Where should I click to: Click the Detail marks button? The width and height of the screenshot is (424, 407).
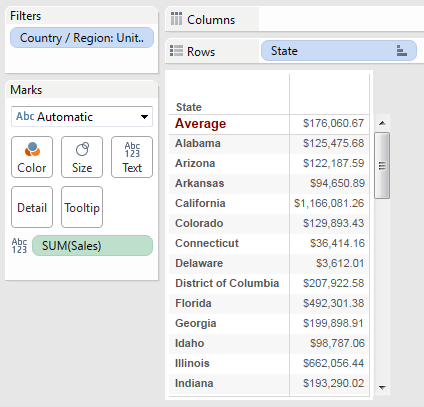[x=32, y=207]
